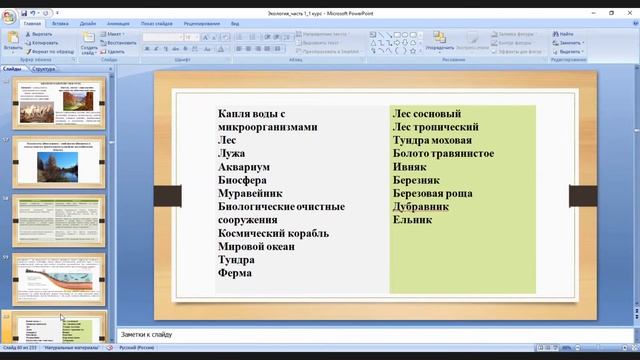Toggle bold formatting

point(147,49)
